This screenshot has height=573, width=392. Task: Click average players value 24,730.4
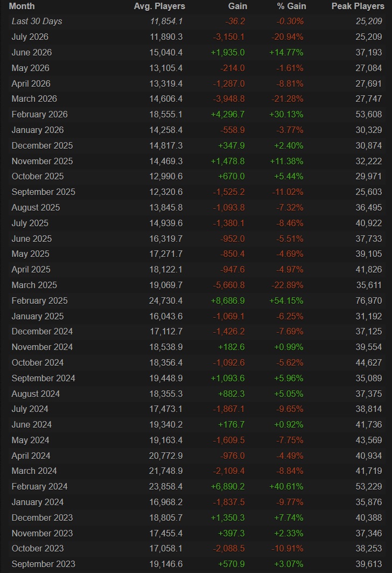(x=165, y=301)
